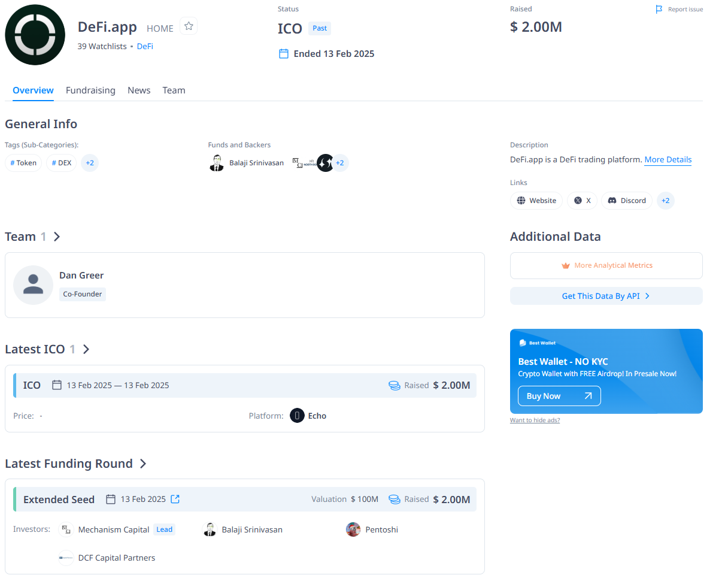
Task: Open the Fundraising tab
Action: click(x=90, y=90)
